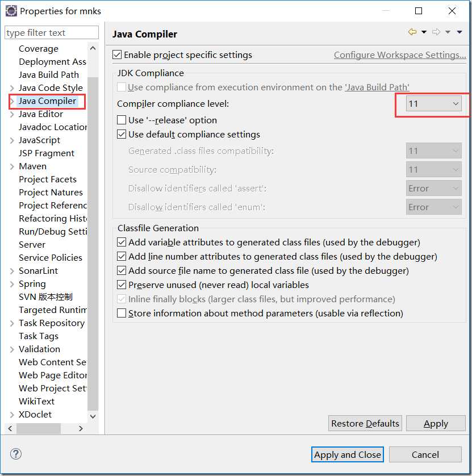Expand the Task Repository node
The image size is (472, 476).
pos(12,323)
